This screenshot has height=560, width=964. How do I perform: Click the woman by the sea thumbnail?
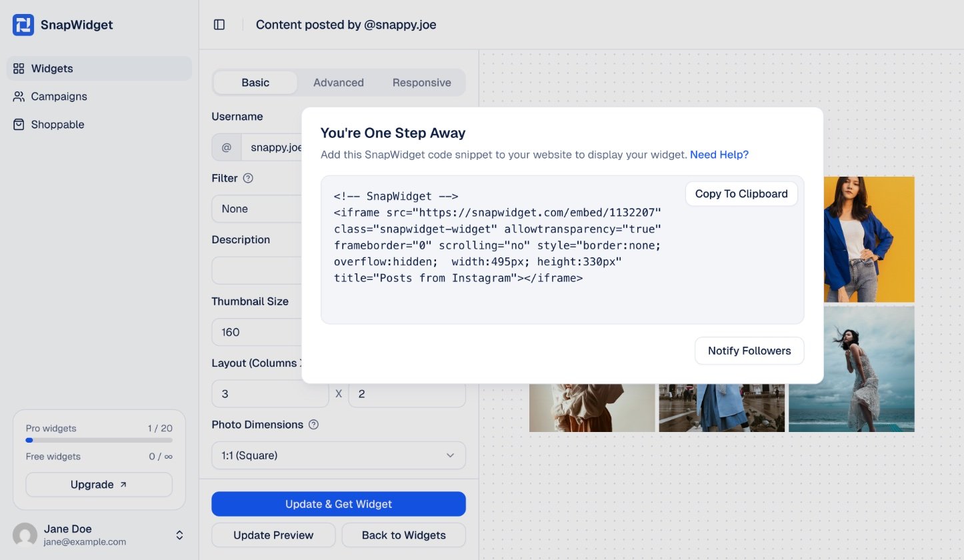(x=869, y=369)
